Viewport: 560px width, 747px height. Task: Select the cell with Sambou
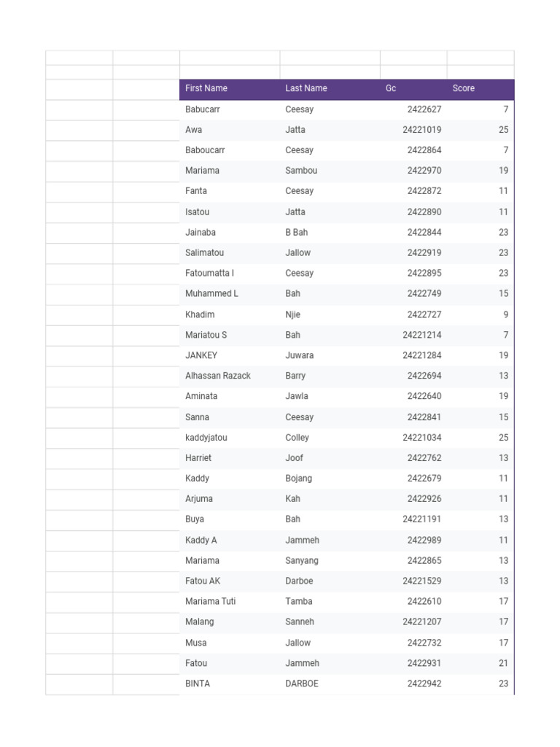pyautogui.click(x=330, y=171)
